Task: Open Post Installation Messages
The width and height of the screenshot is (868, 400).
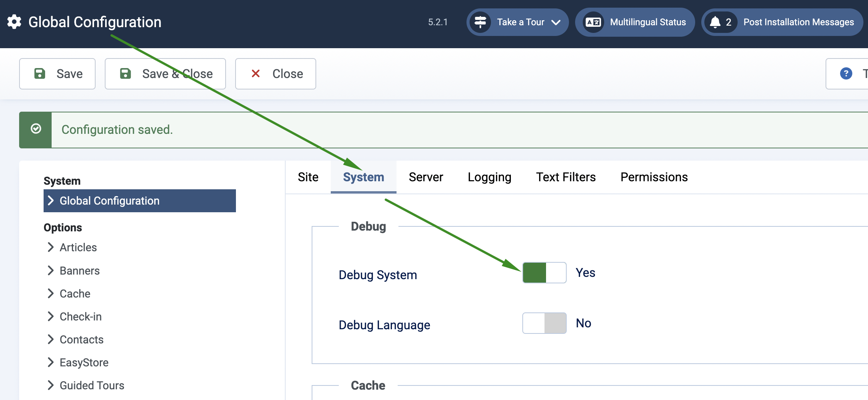Action: [798, 22]
